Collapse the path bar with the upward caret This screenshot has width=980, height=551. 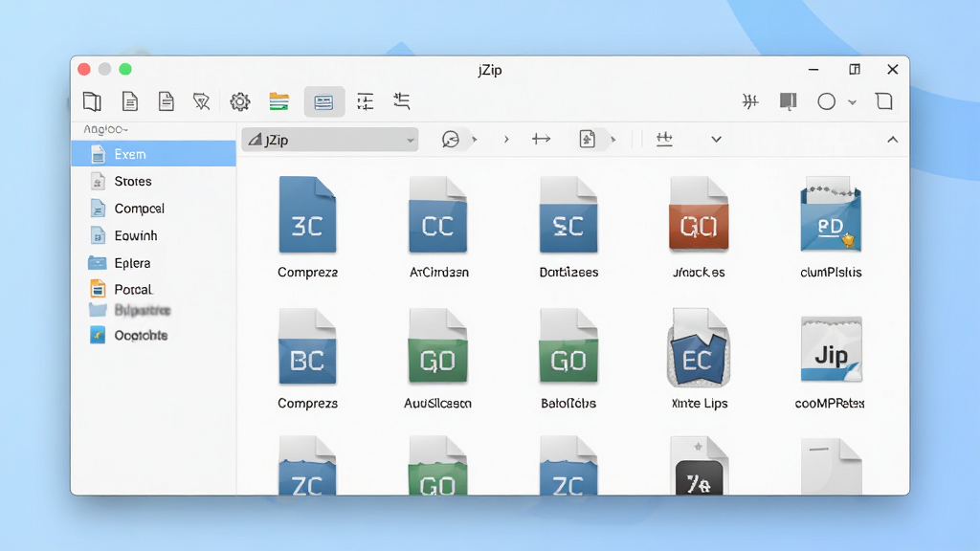click(893, 140)
